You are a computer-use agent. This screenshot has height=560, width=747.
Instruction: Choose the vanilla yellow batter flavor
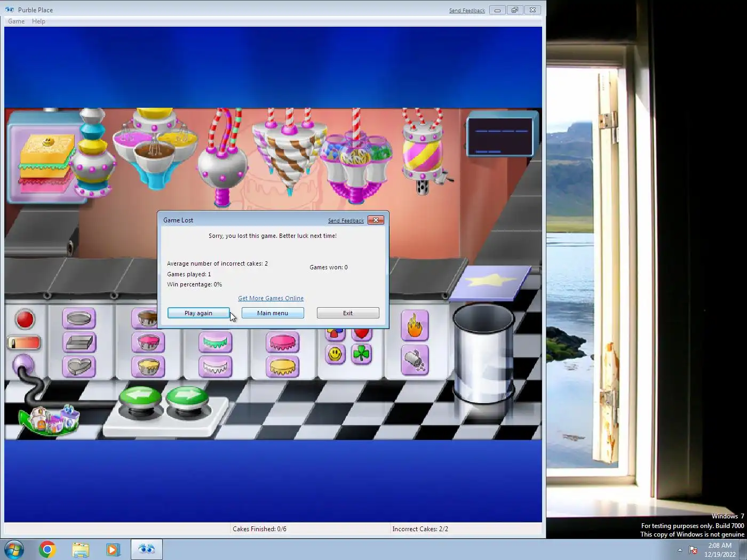pyautogui.click(x=148, y=367)
